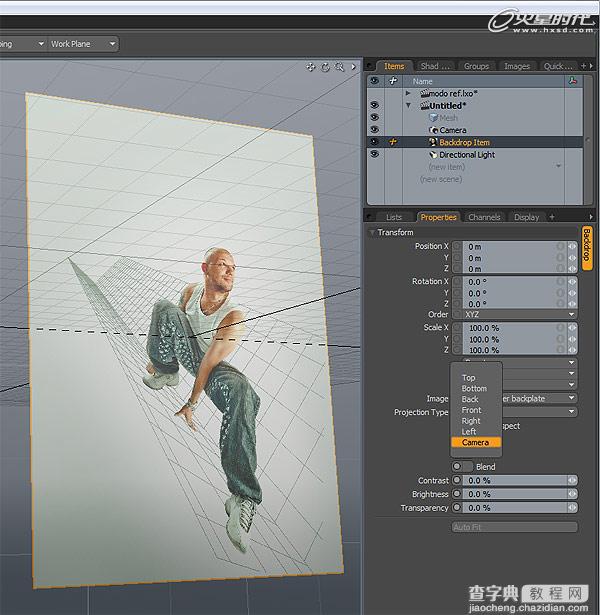This screenshot has height=615, width=600.
Task: Add a new tab with plus next to Display
Action: (x=552, y=217)
